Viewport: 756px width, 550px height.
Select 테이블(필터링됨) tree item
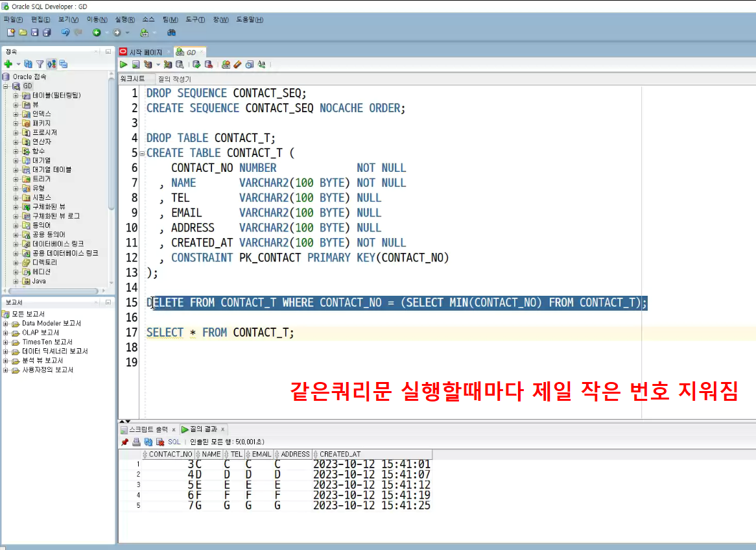point(56,95)
